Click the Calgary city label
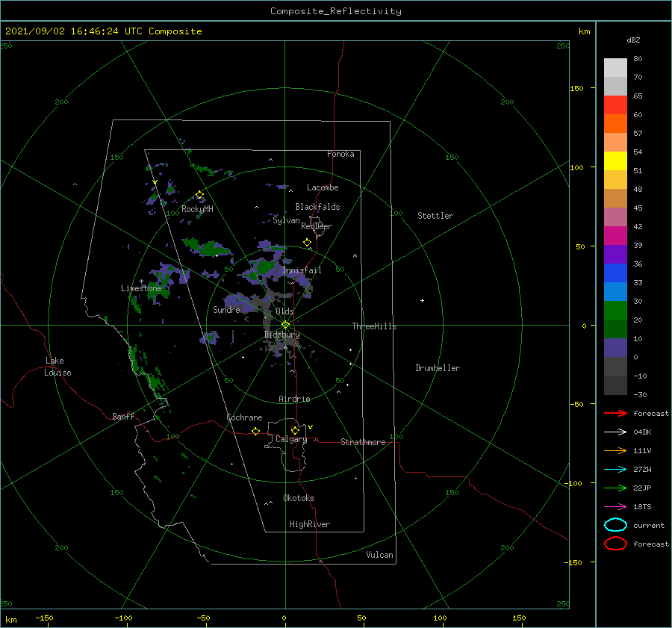672x628 pixels. pyautogui.click(x=291, y=439)
